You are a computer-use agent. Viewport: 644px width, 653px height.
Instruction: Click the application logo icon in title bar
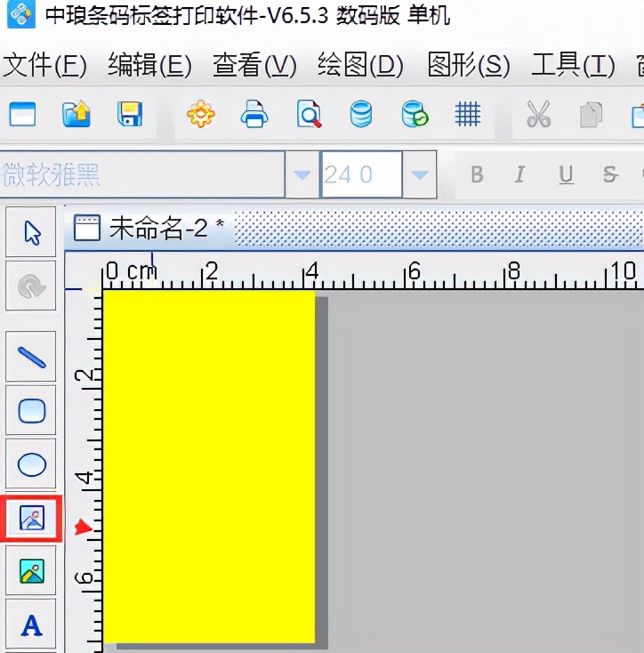(x=21, y=14)
